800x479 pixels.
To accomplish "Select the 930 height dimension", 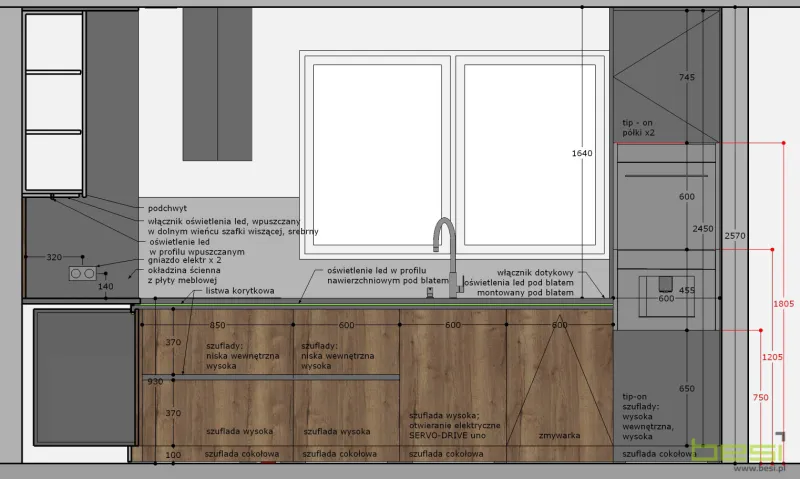I will [x=155, y=381].
